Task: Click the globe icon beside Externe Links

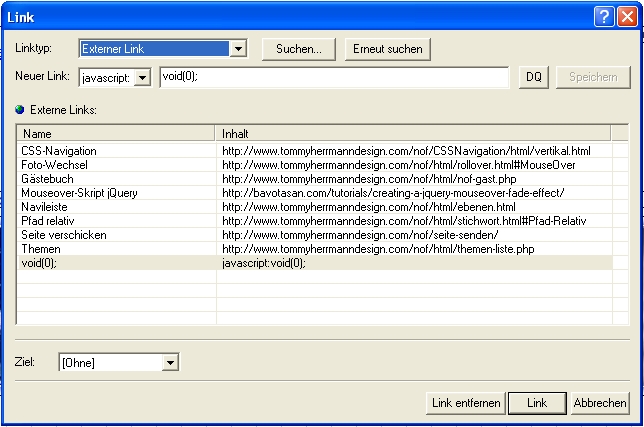Action: (x=19, y=108)
